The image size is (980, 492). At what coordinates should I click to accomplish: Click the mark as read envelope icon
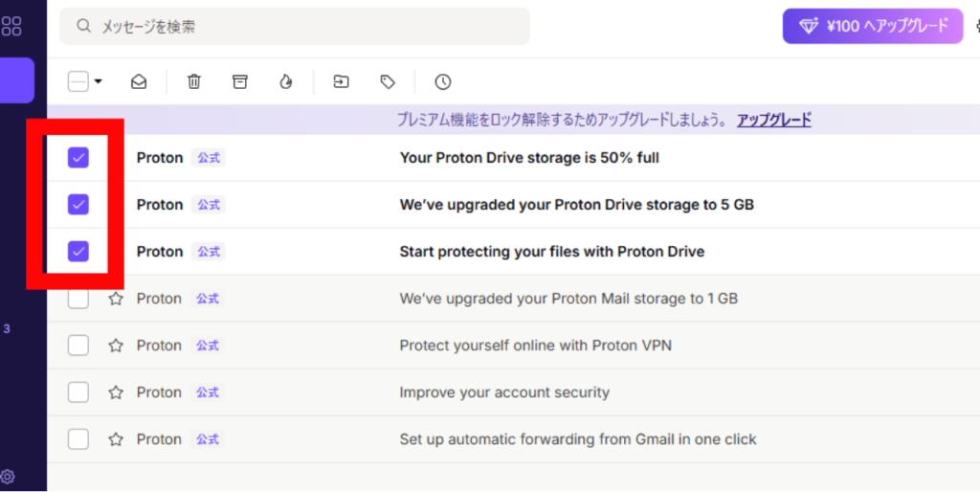coord(139,82)
